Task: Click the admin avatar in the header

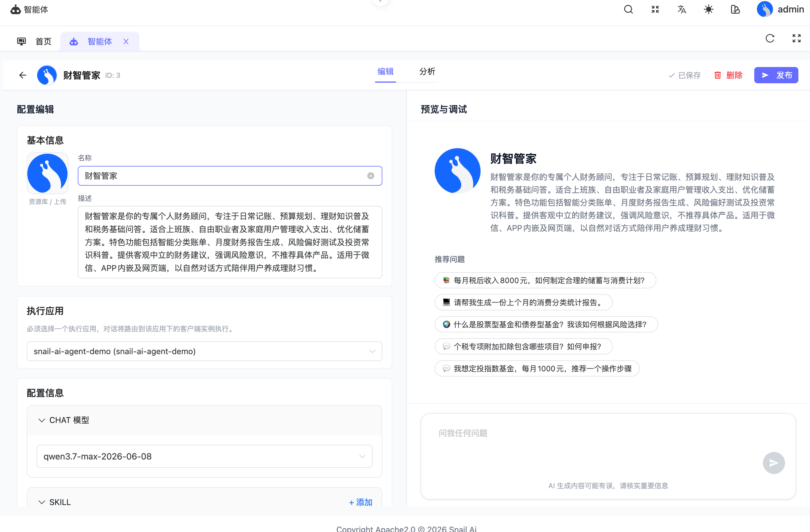Action: tap(764, 9)
